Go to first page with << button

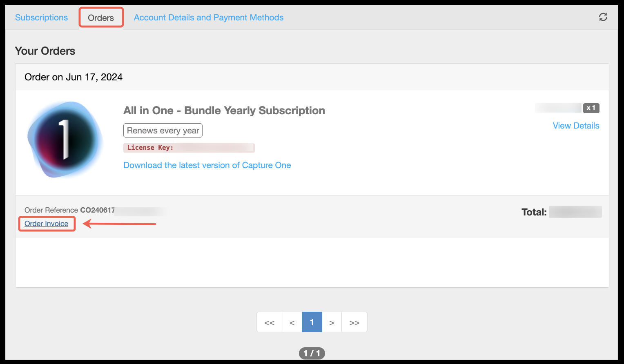click(269, 322)
